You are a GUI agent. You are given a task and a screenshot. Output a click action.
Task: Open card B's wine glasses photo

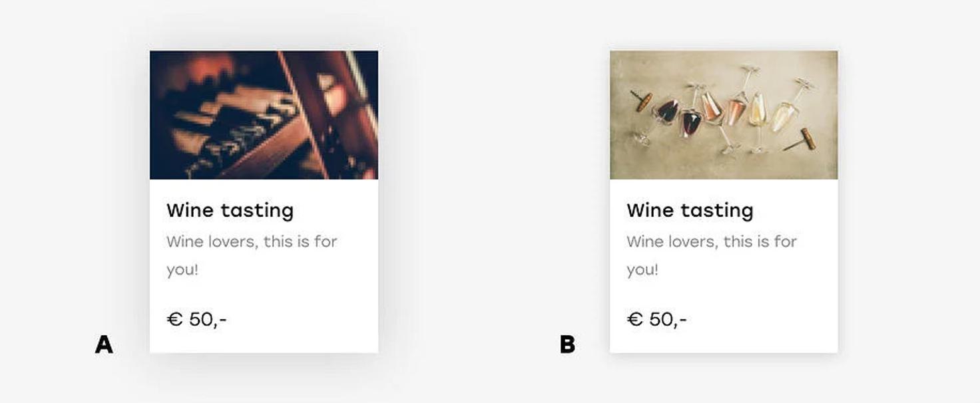724,115
